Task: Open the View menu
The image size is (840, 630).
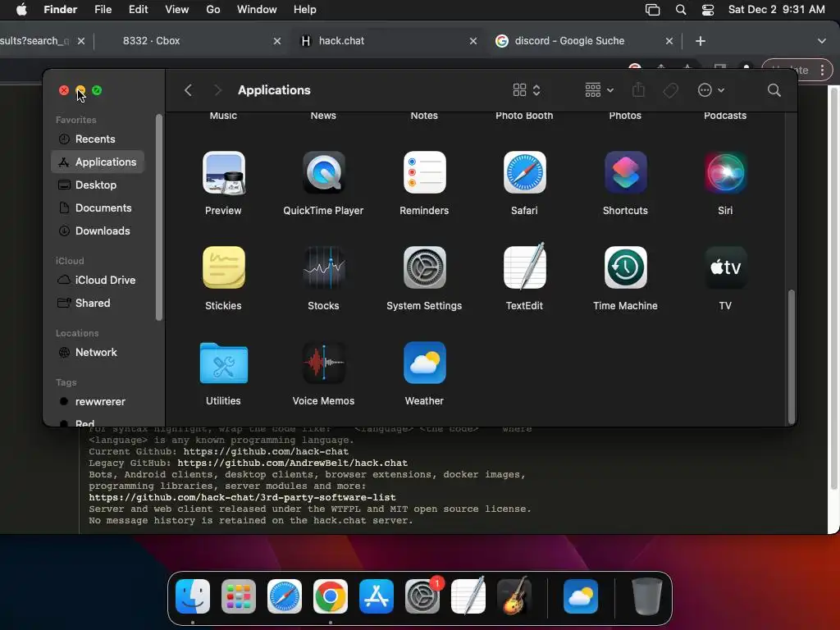Action: tap(176, 10)
